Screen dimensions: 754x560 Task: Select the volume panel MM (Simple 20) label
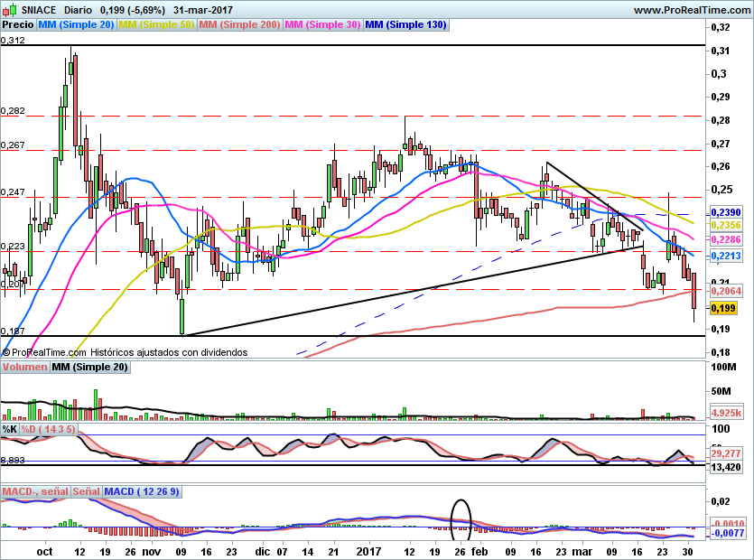coord(90,367)
